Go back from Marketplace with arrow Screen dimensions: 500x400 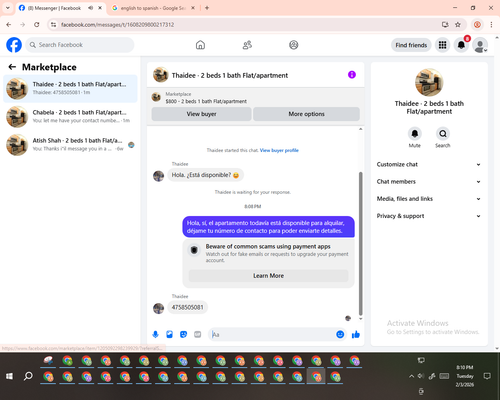click(12, 67)
